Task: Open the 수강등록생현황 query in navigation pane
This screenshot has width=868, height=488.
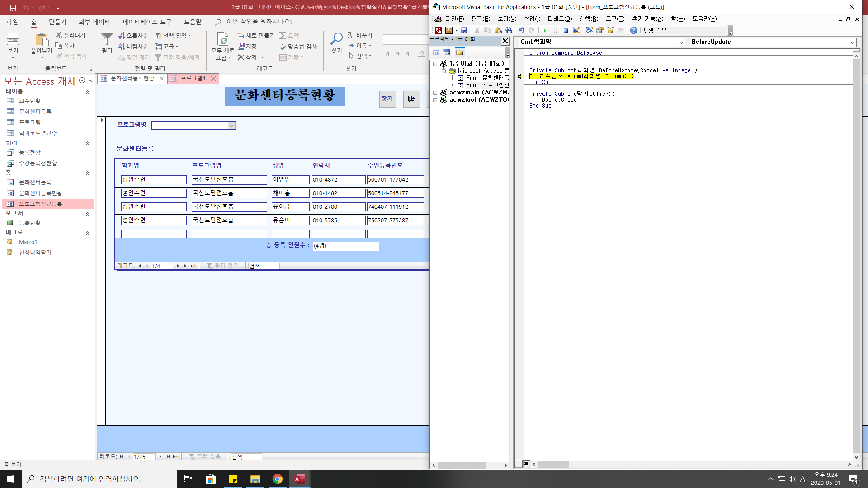Action: (38, 163)
